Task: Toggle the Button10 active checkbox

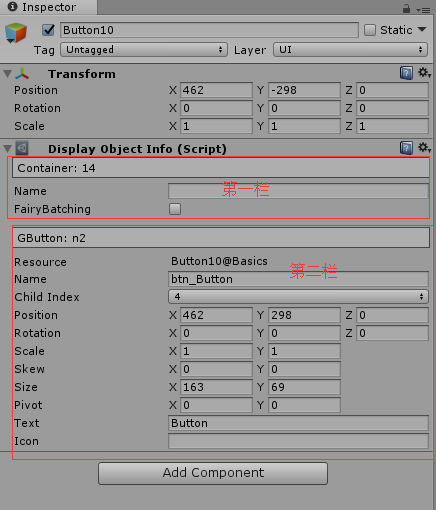Action: coord(48,30)
